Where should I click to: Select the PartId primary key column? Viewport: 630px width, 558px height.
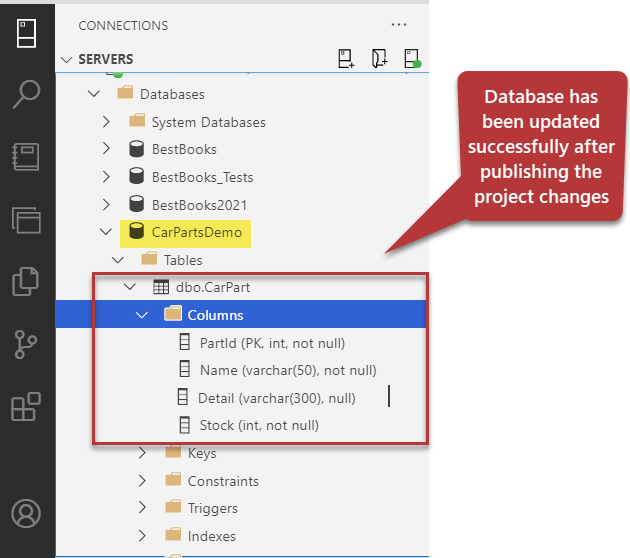pos(272,343)
